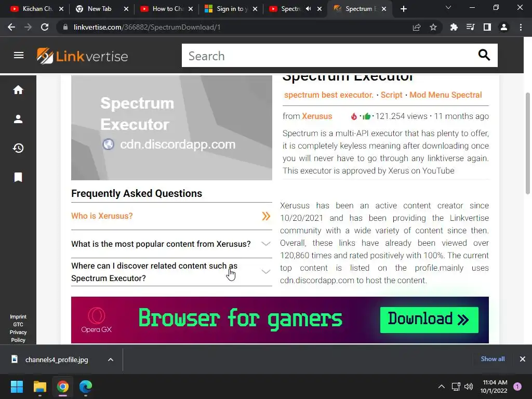Viewport: 532px width, 399px height.
Task: Open Windows Start menu
Action: click(17, 387)
